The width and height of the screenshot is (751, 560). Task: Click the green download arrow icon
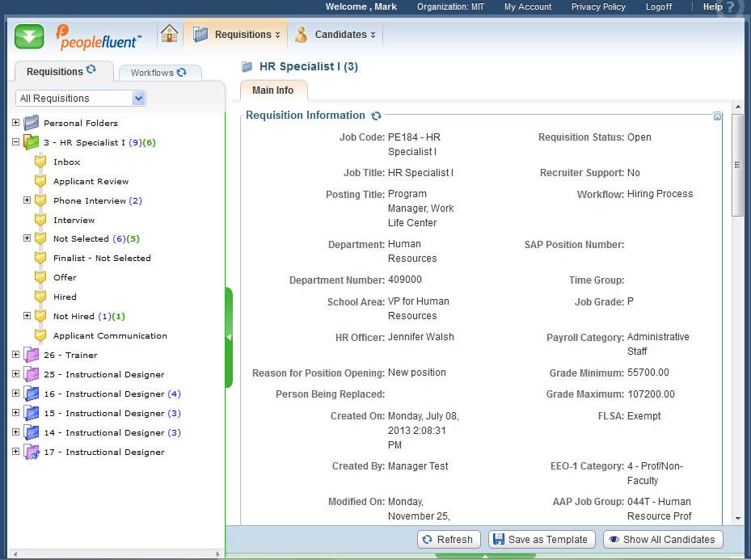tap(29, 36)
